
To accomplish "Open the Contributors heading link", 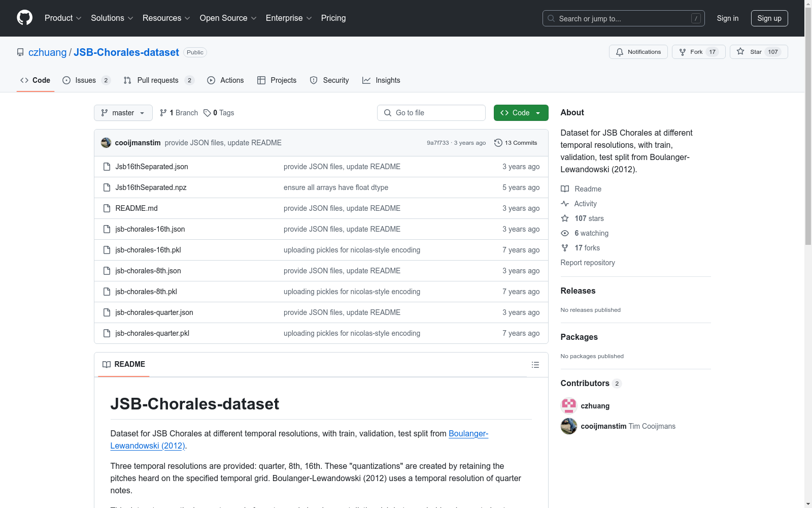I will click(591, 384).
